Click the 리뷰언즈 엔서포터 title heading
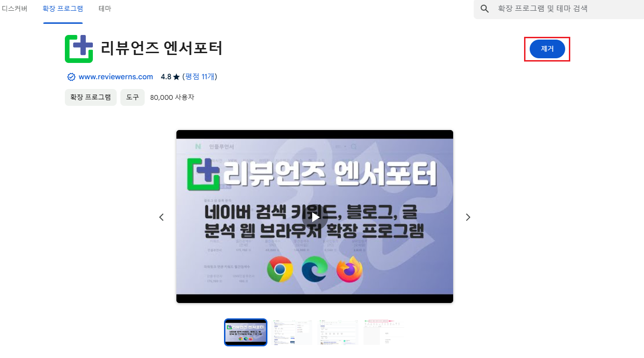The width and height of the screenshot is (644, 358). coord(161,48)
